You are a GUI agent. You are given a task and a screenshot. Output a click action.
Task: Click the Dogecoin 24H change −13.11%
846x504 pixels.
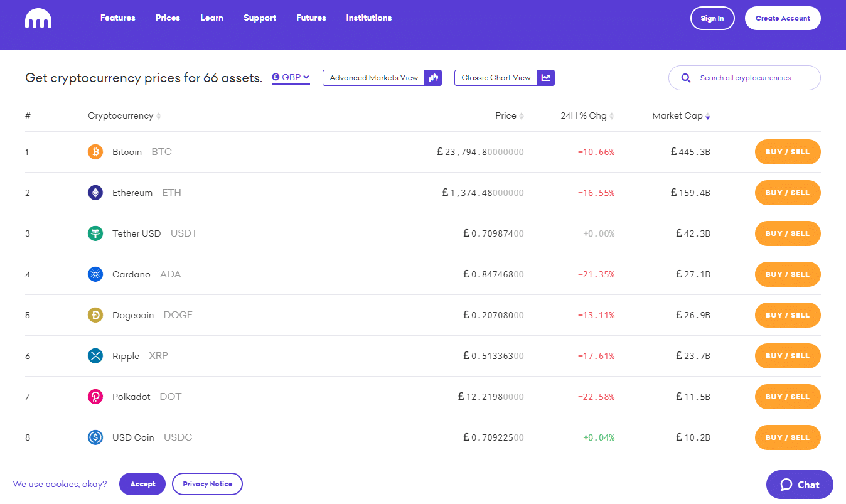tap(596, 315)
